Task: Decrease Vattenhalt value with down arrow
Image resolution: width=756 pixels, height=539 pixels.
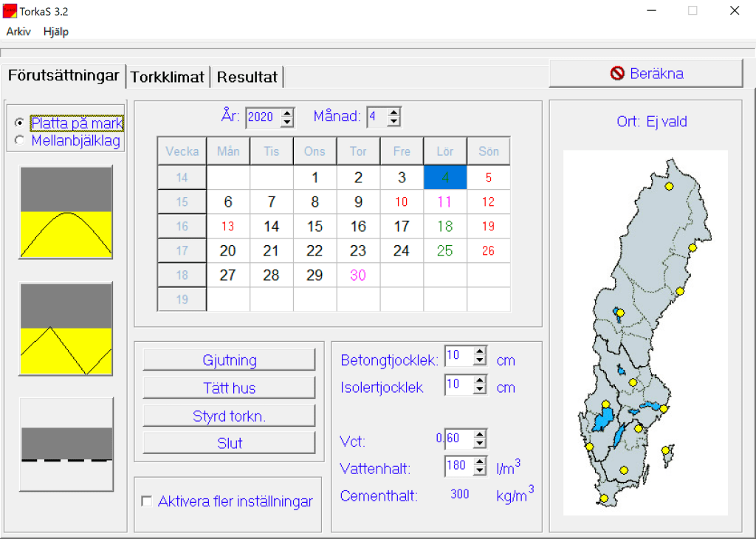Action: pos(480,471)
